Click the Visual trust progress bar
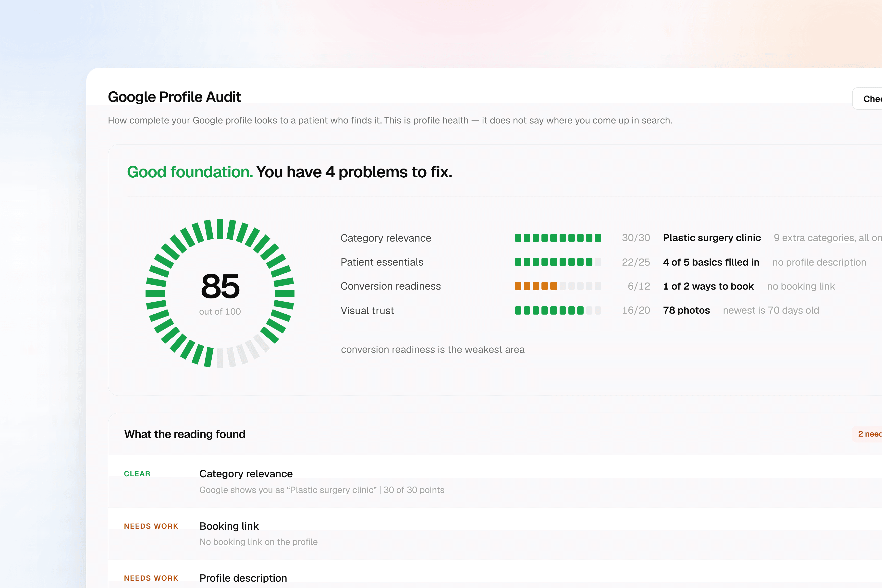This screenshot has height=588, width=882. point(558,310)
